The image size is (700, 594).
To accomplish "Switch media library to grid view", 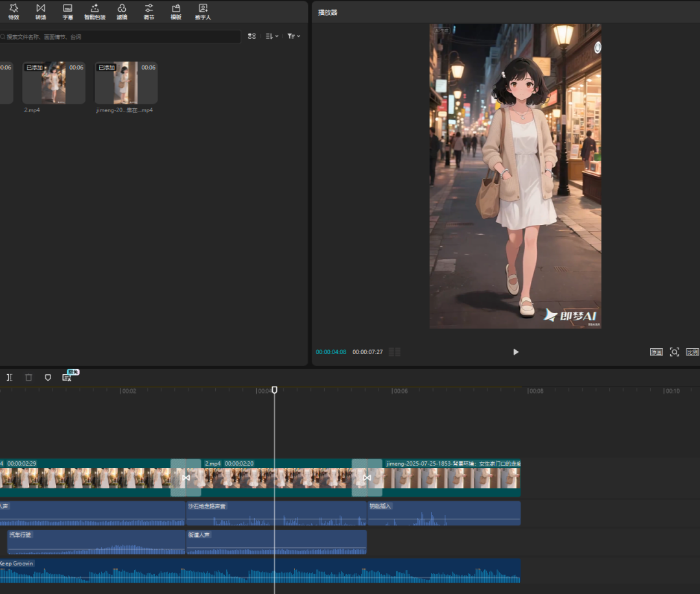I will [x=251, y=36].
